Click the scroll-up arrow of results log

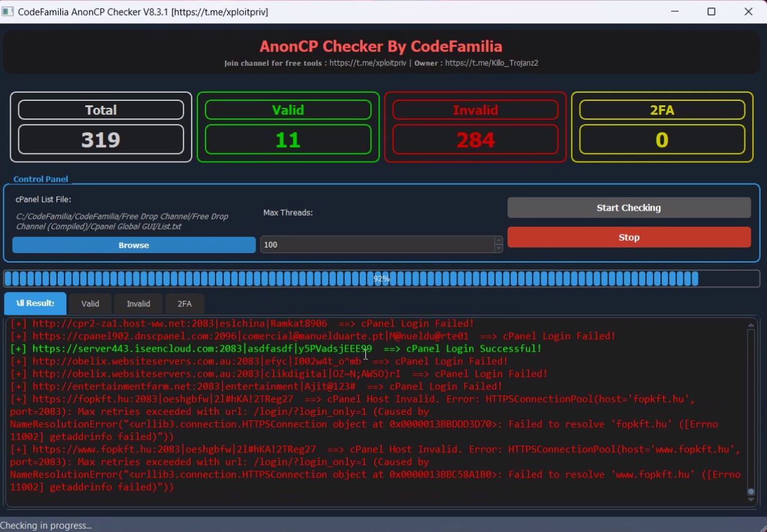pos(751,324)
